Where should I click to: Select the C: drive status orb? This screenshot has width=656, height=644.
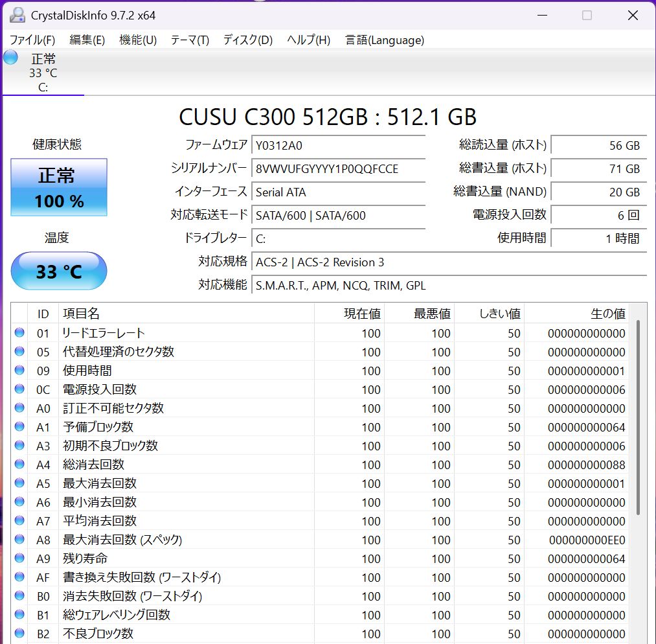(10, 57)
